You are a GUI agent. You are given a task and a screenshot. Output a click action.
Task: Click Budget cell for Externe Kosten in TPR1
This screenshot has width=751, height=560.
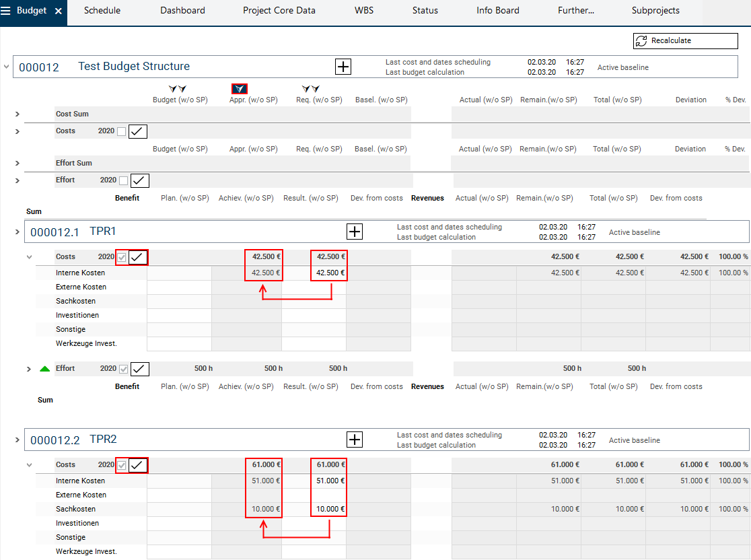tap(179, 287)
